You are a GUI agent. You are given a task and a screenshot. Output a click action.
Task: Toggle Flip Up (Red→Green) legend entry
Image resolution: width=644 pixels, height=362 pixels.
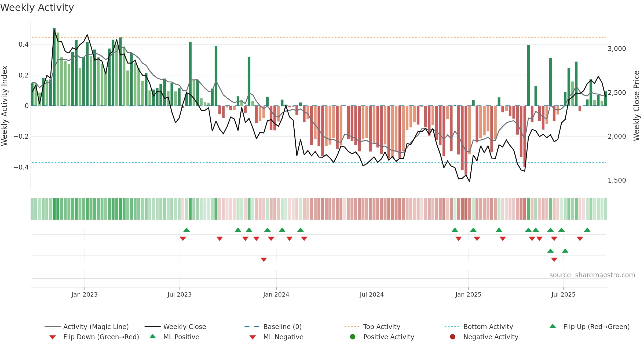point(589,327)
